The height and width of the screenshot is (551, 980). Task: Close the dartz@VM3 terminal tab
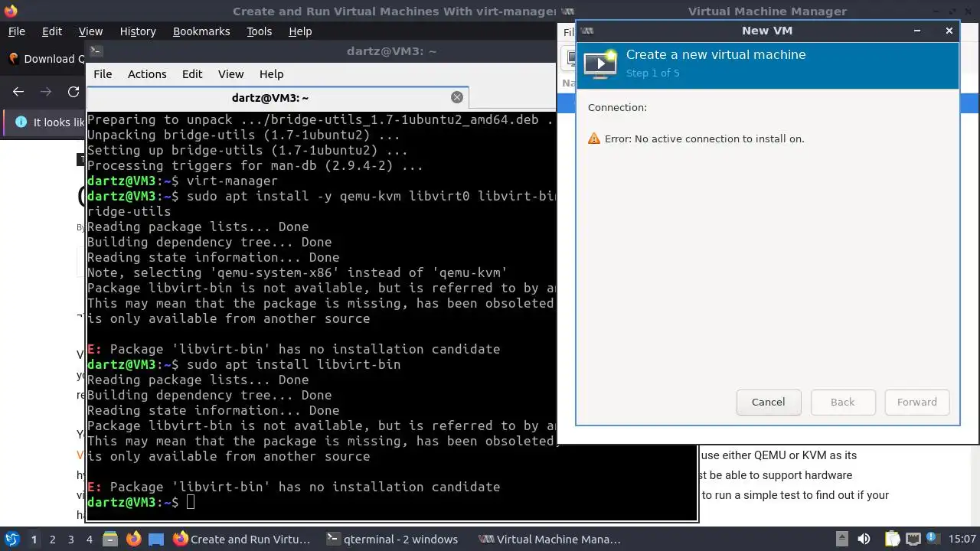[457, 97]
